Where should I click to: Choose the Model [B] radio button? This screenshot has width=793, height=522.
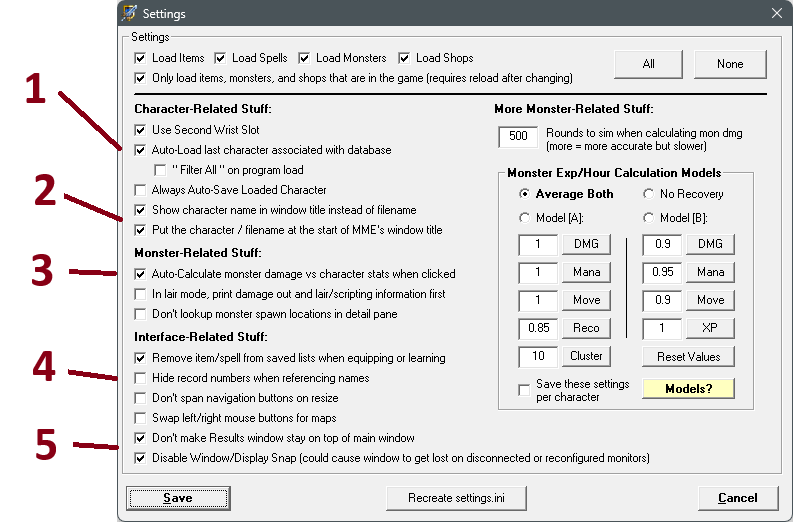[648, 219]
